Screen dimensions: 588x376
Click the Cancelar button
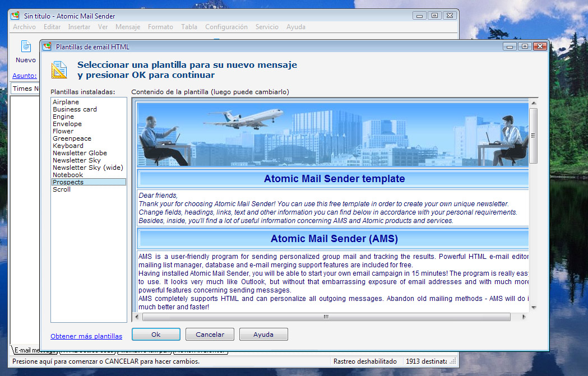point(210,335)
